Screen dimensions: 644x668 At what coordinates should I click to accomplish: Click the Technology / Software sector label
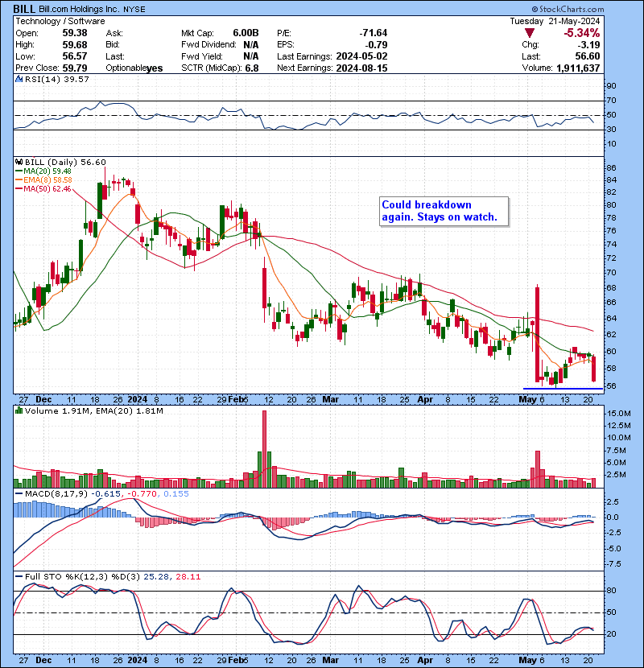[x=60, y=21]
